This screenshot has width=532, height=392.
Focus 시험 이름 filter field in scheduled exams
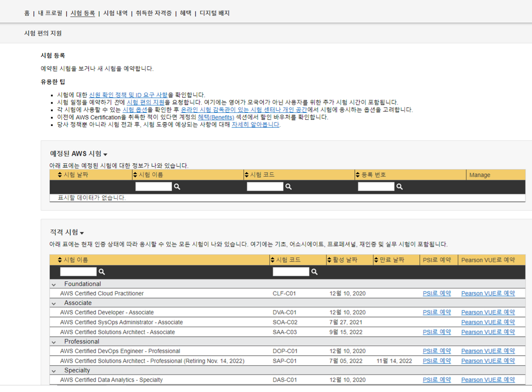154,187
